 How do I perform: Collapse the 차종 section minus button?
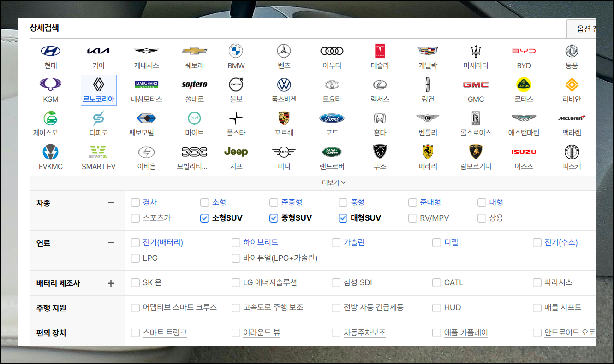coord(111,203)
